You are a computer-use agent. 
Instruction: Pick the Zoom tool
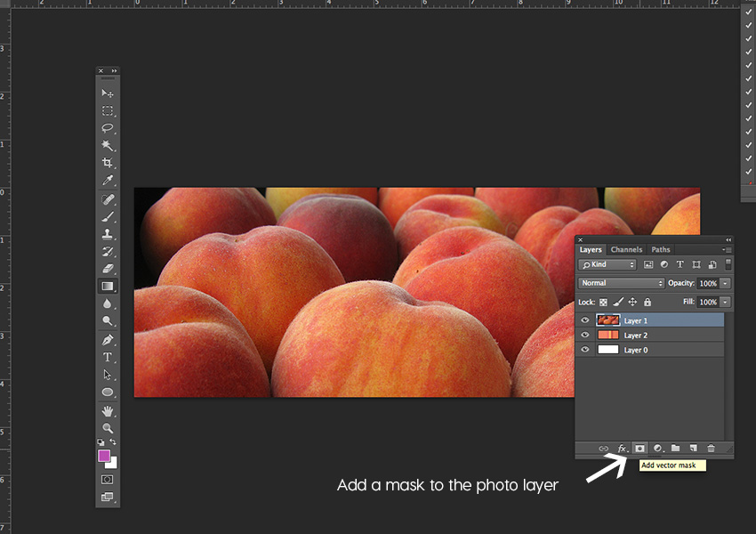point(108,428)
